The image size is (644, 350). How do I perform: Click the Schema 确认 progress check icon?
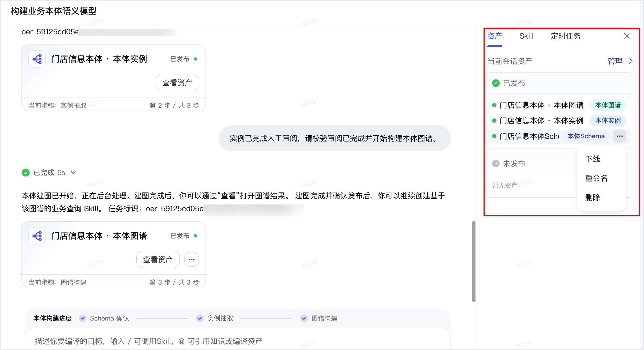83,318
